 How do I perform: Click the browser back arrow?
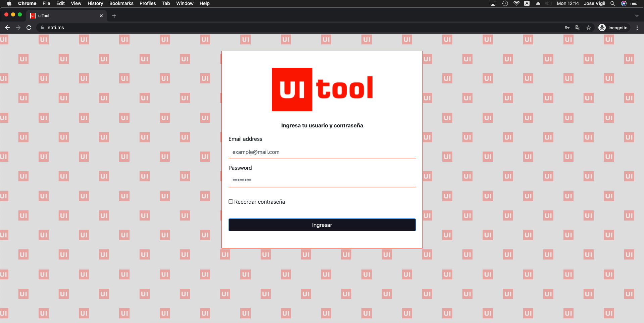coord(7,28)
